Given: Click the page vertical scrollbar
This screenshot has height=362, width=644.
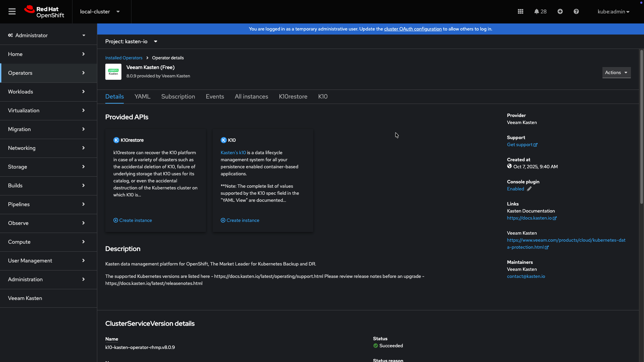Looking at the screenshot, I should tap(641, 127).
